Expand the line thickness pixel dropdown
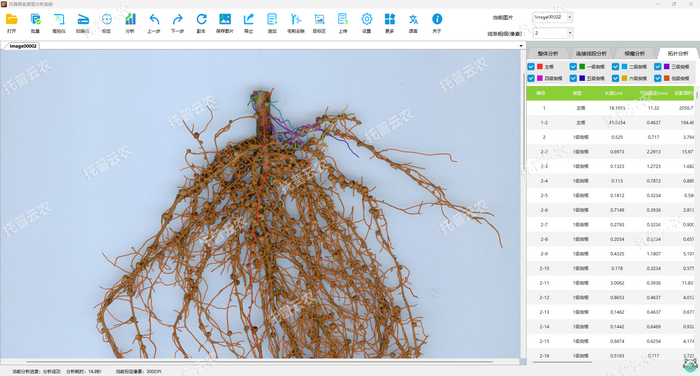The height and width of the screenshot is (376, 700). (x=570, y=33)
